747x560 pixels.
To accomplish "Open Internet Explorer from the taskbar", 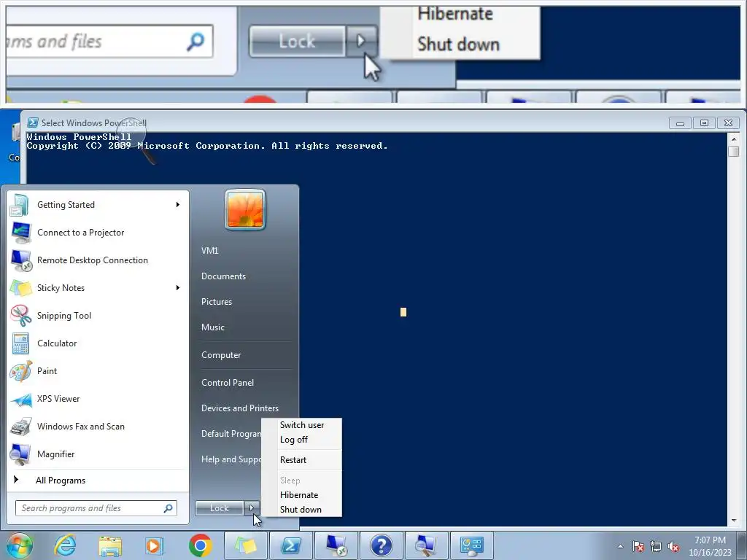I will click(x=65, y=545).
